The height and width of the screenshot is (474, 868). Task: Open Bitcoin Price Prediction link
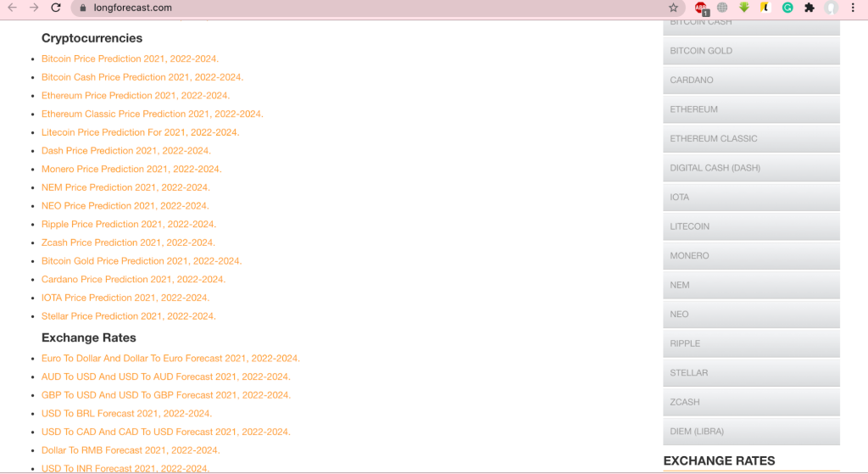(x=130, y=59)
